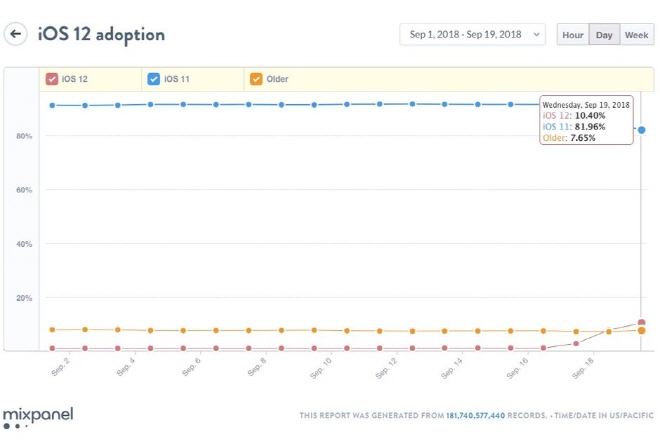
Task: Switch to Hour granularity
Action: coord(573,35)
